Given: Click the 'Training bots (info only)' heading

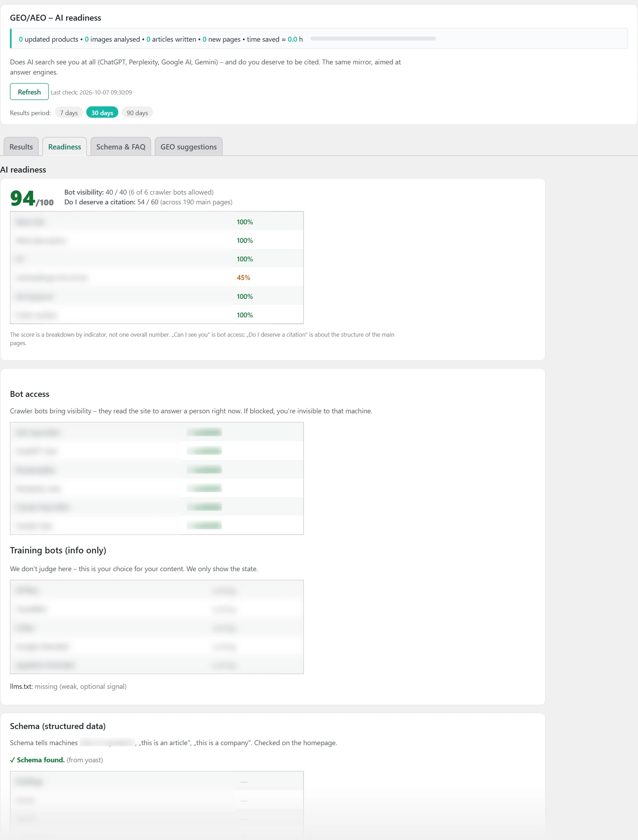Looking at the screenshot, I should click(58, 551).
